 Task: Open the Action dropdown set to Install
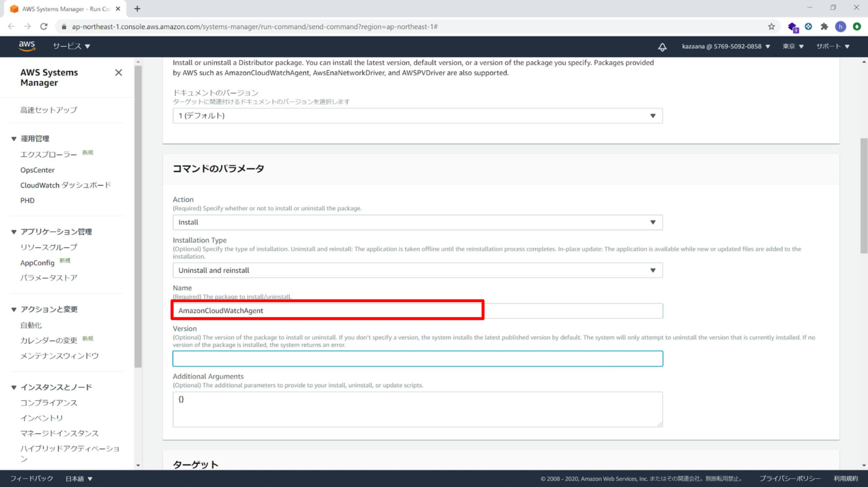click(417, 222)
